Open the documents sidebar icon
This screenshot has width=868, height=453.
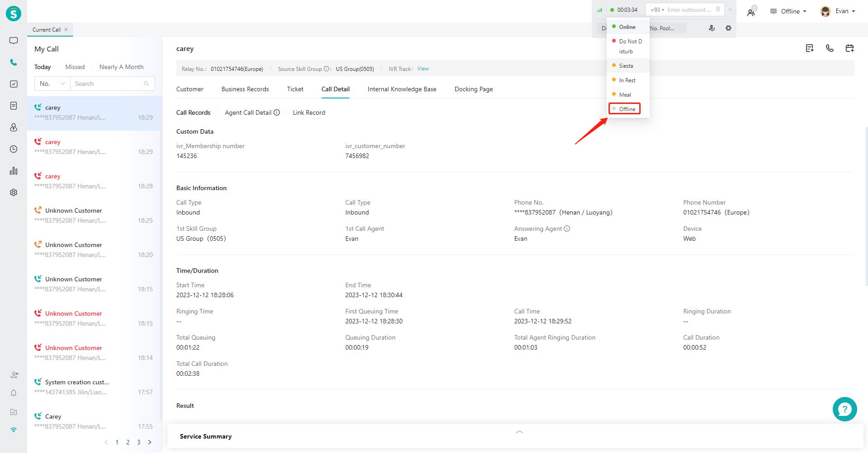(14, 106)
